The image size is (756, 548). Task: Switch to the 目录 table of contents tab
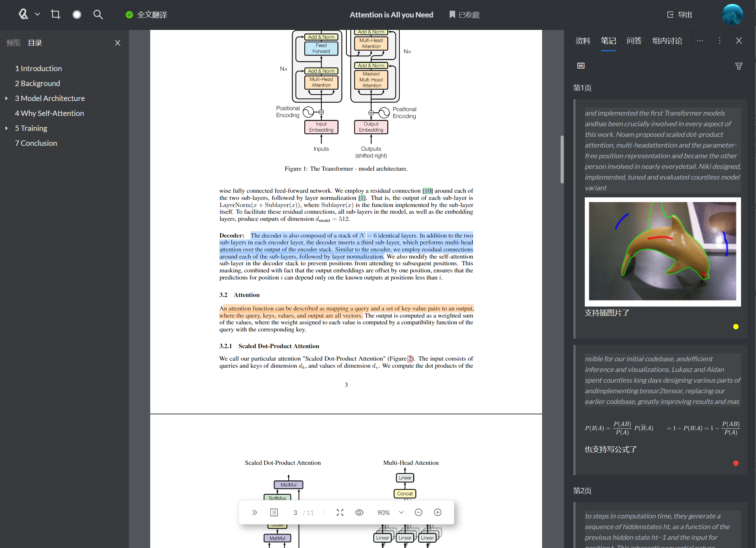tap(35, 43)
